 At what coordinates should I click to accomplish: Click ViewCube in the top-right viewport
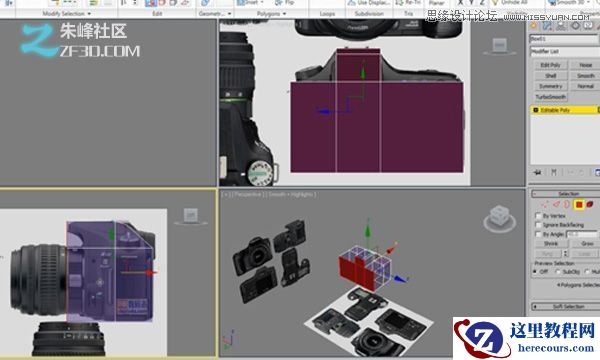pyautogui.click(x=499, y=46)
